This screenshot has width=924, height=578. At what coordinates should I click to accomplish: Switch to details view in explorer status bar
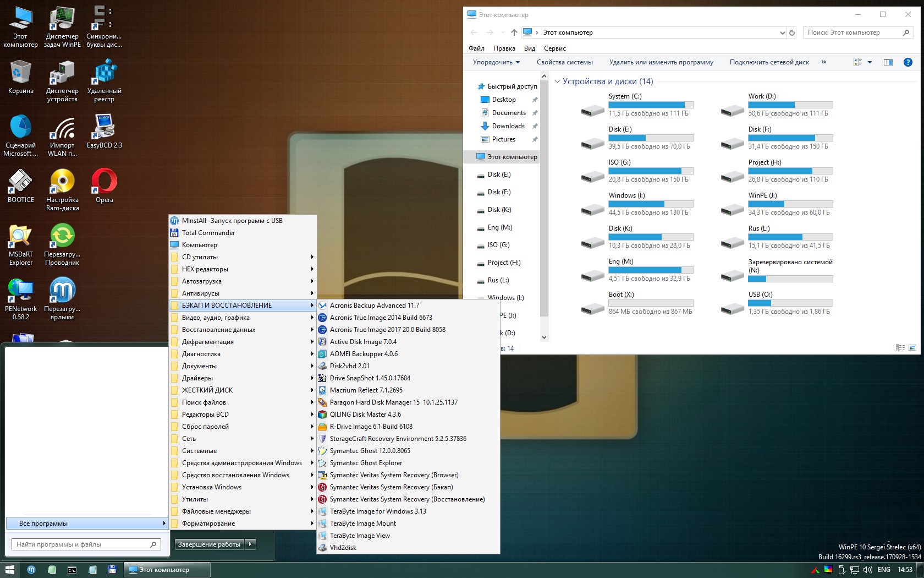click(x=900, y=348)
